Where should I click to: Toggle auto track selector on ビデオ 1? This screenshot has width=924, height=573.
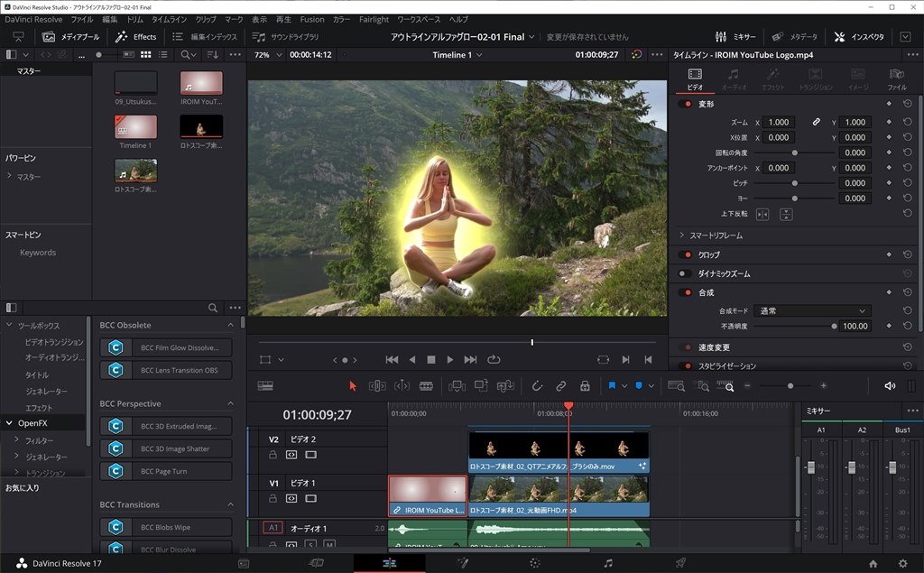pyautogui.click(x=291, y=498)
